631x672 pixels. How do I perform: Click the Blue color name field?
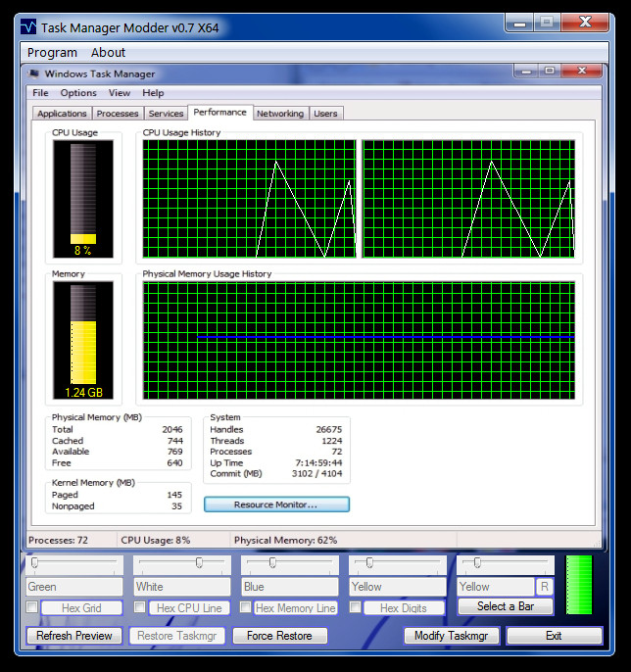pyautogui.click(x=290, y=587)
